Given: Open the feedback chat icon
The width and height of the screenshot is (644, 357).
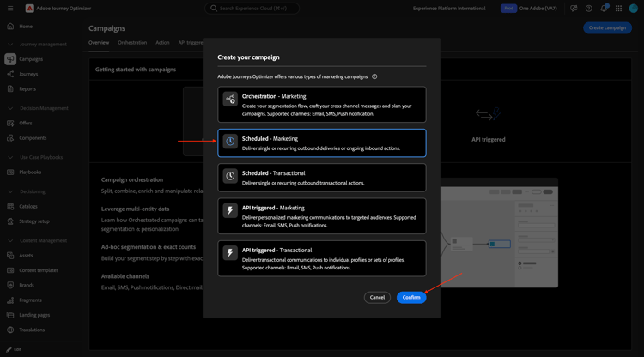Looking at the screenshot, I should pyautogui.click(x=574, y=9).
